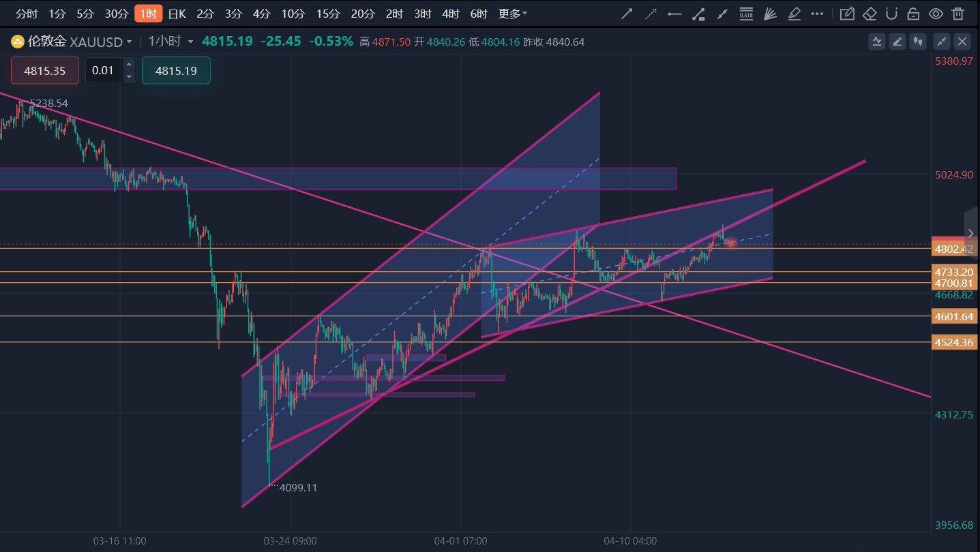Select the Fibonacci 0.618 retracement tool

(x=746, y=14)
